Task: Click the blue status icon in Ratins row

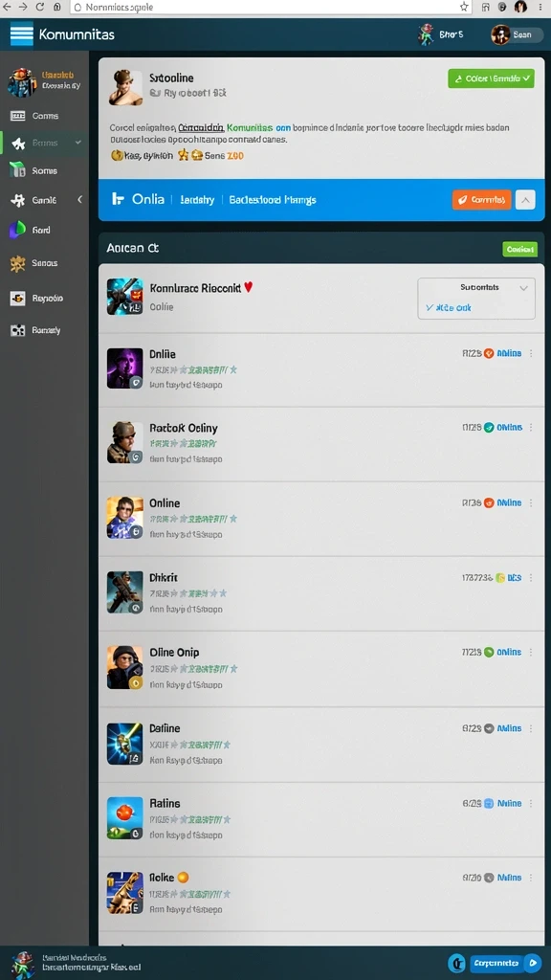Action: (x=489, y=803)
